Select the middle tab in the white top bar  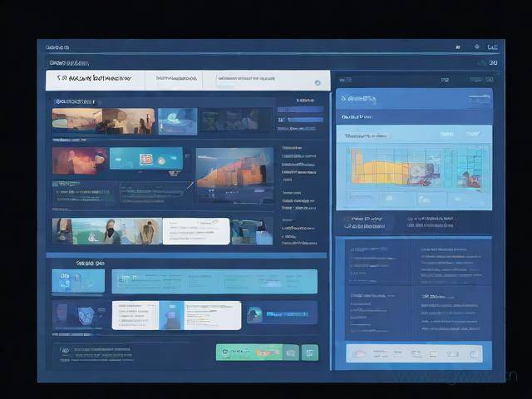[173, 80]
